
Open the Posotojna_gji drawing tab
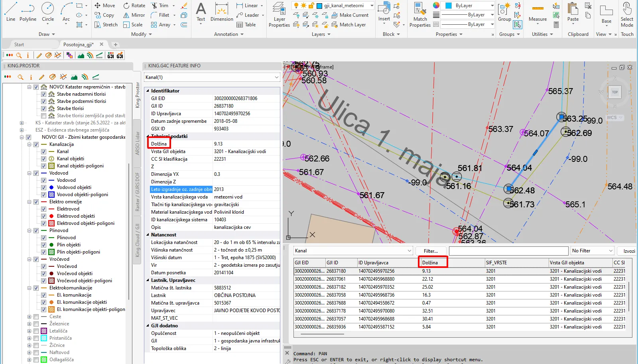point(78,45)
